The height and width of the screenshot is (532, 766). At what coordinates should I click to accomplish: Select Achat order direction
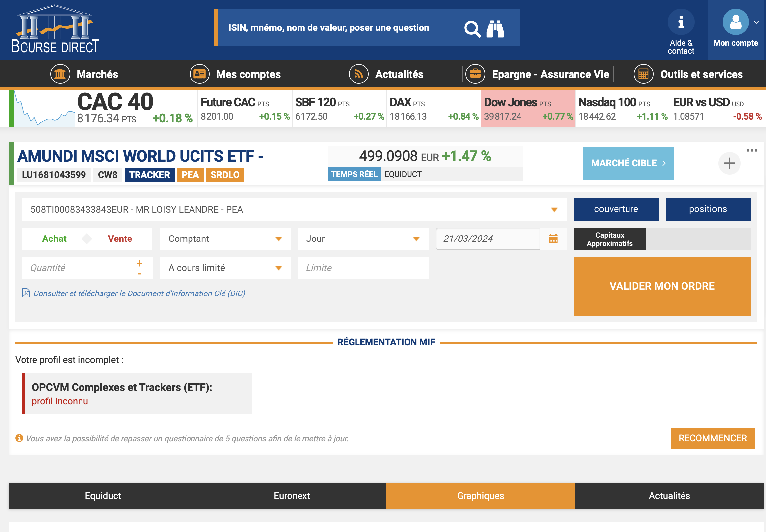pos(54,239)
